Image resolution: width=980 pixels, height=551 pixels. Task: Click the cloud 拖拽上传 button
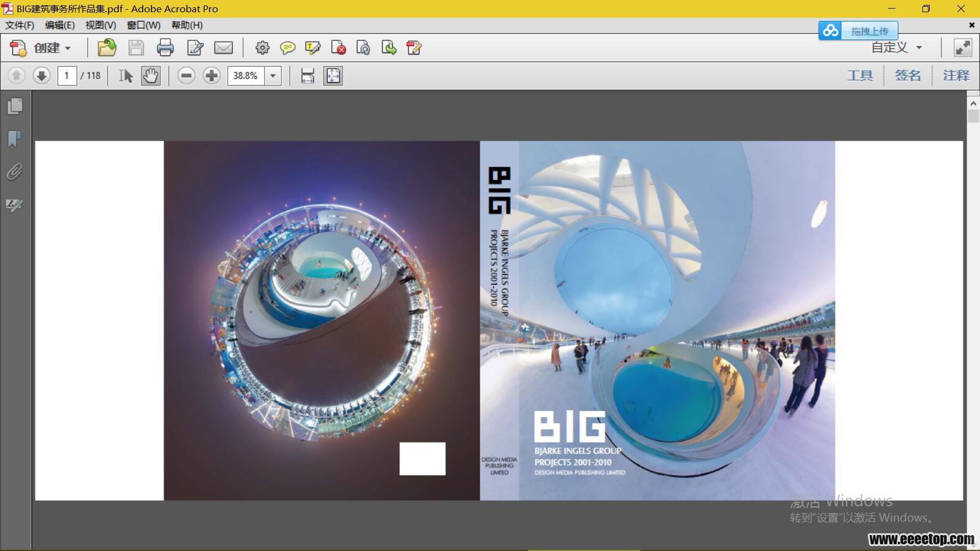[x=858, y=31]
